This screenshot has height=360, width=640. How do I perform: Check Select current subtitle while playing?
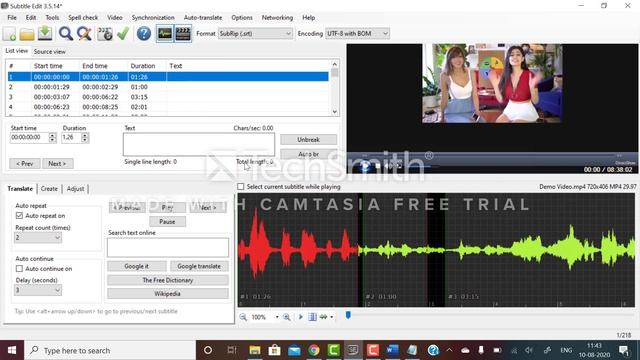coord(241,187)
